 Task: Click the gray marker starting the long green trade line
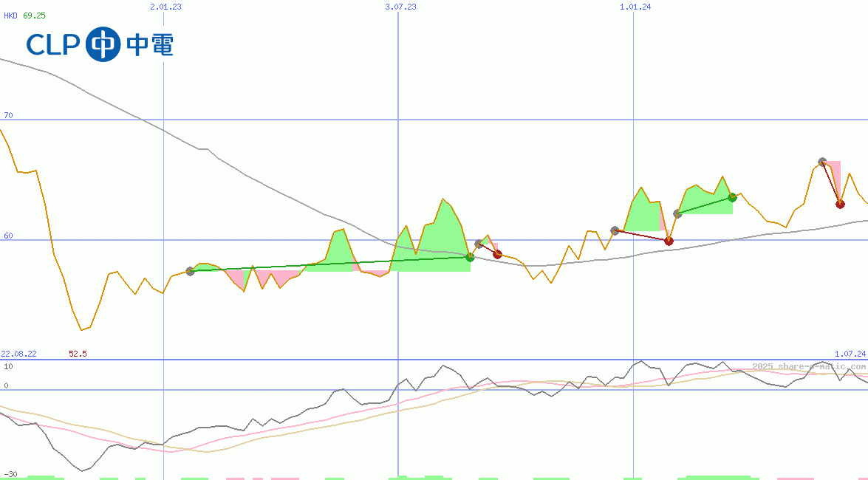(191, 271)
